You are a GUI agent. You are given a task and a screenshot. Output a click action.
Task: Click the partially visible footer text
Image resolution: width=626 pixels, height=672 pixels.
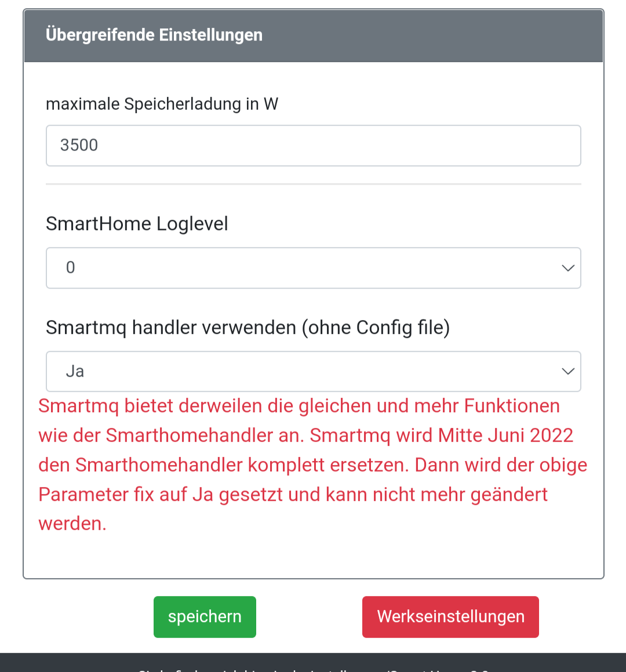pyautogui.click(x=313, y=669)
